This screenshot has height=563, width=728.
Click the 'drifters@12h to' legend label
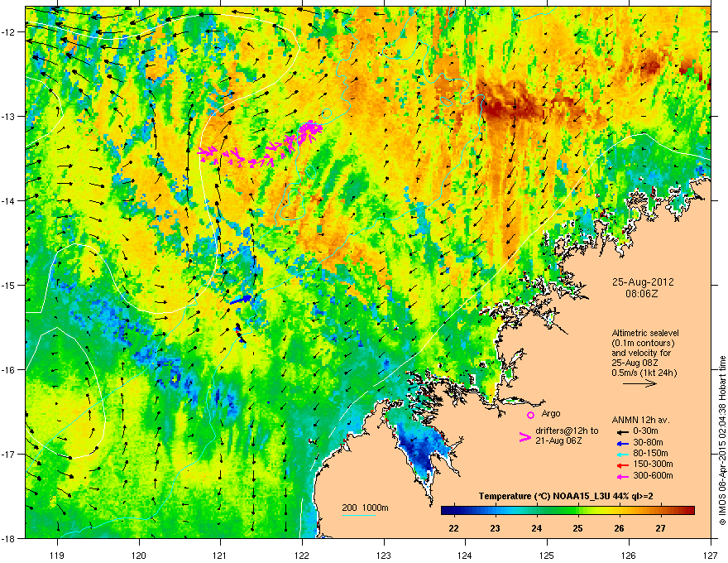coord(567,431)
